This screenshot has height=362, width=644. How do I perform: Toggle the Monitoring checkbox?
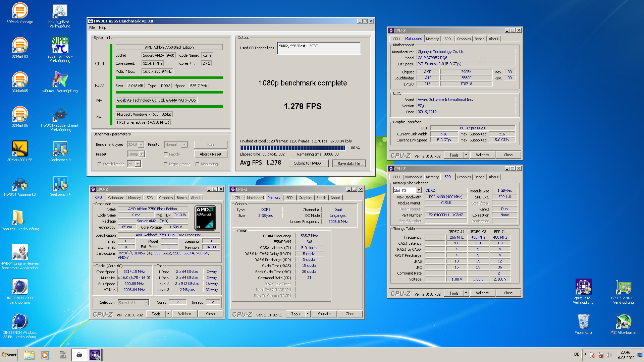198,164
